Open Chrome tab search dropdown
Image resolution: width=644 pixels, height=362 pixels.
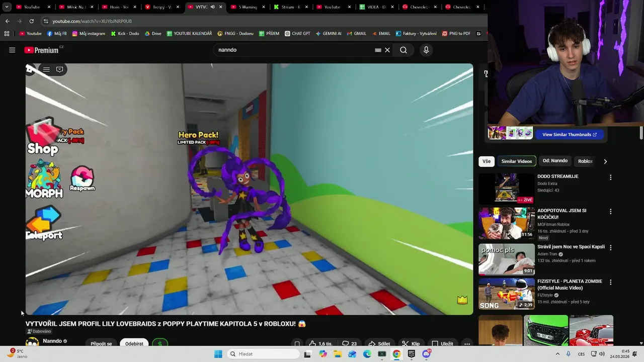pos(7,7)
